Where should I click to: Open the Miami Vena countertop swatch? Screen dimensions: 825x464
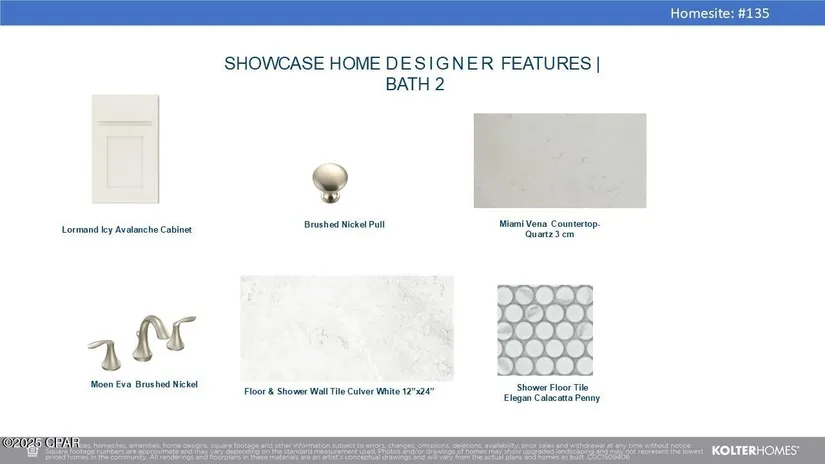559,160
